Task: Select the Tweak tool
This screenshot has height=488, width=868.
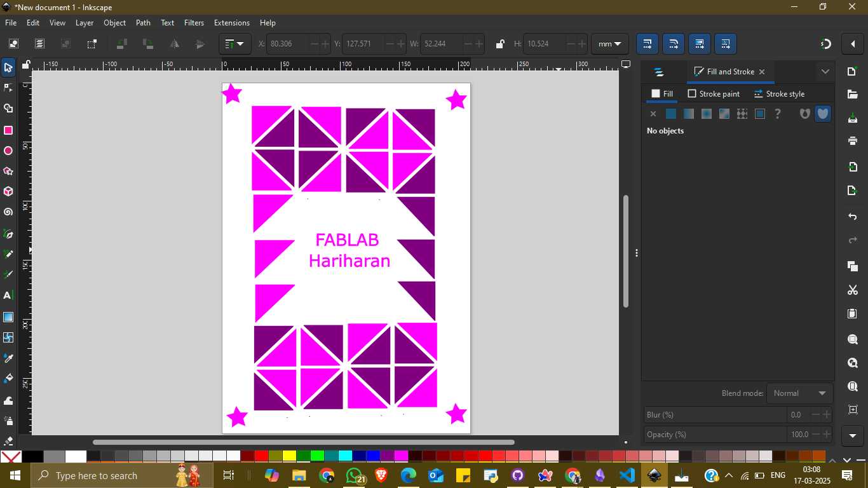Action: (x=8, y=400)
